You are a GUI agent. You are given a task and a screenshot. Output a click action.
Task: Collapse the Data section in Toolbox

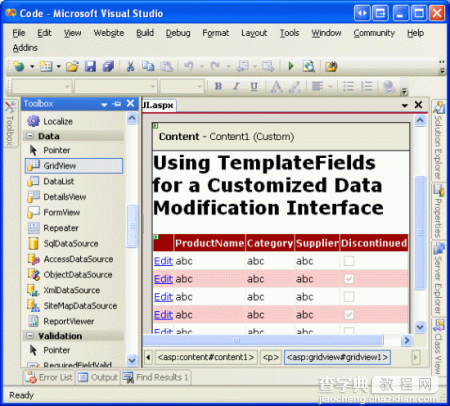click(30, 136)
